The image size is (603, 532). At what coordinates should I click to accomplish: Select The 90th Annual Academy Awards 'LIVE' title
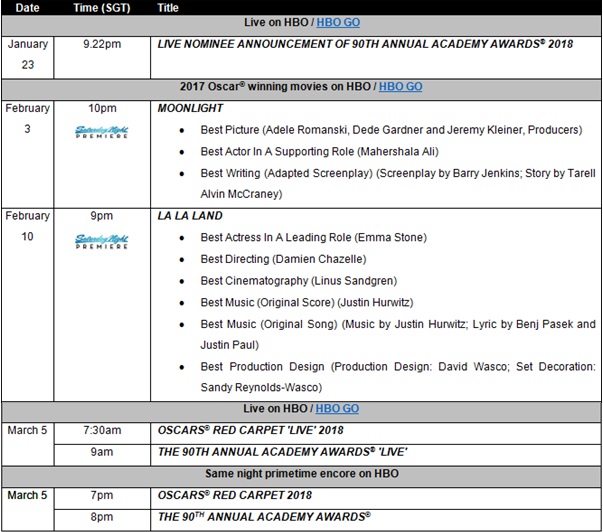282,452
